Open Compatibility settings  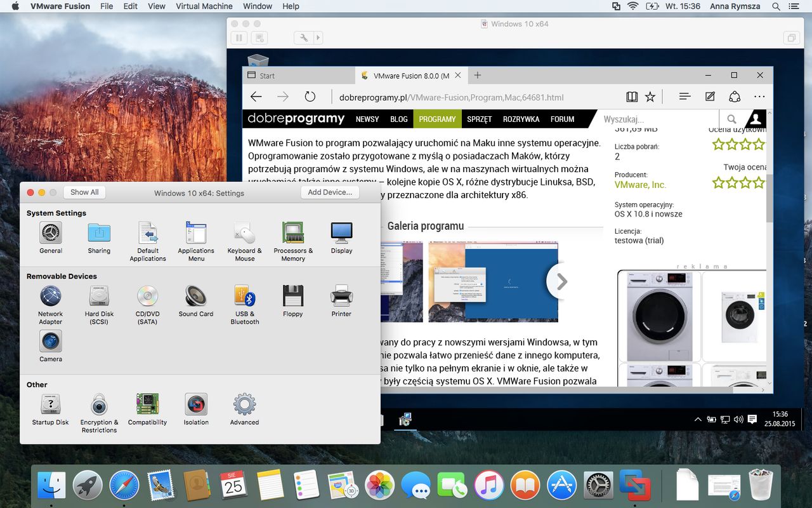pos(148,404)
